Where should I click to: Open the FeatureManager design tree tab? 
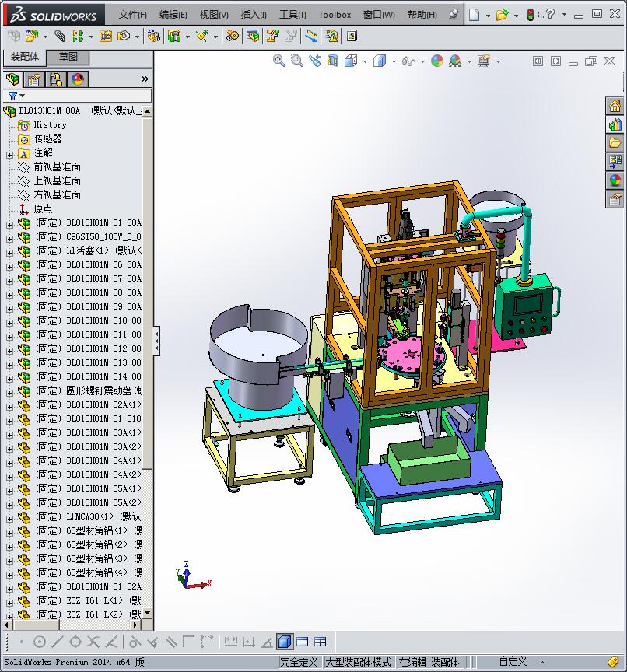coord(12,79)
